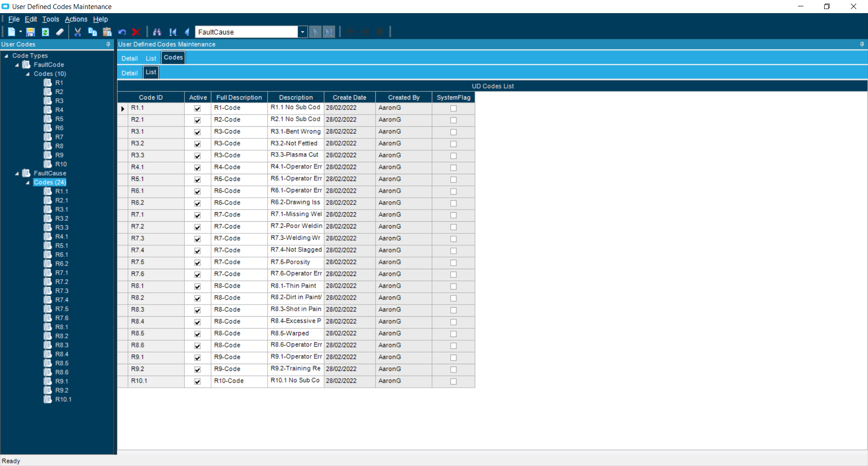Click the Refresh toolbar icon

45,32
